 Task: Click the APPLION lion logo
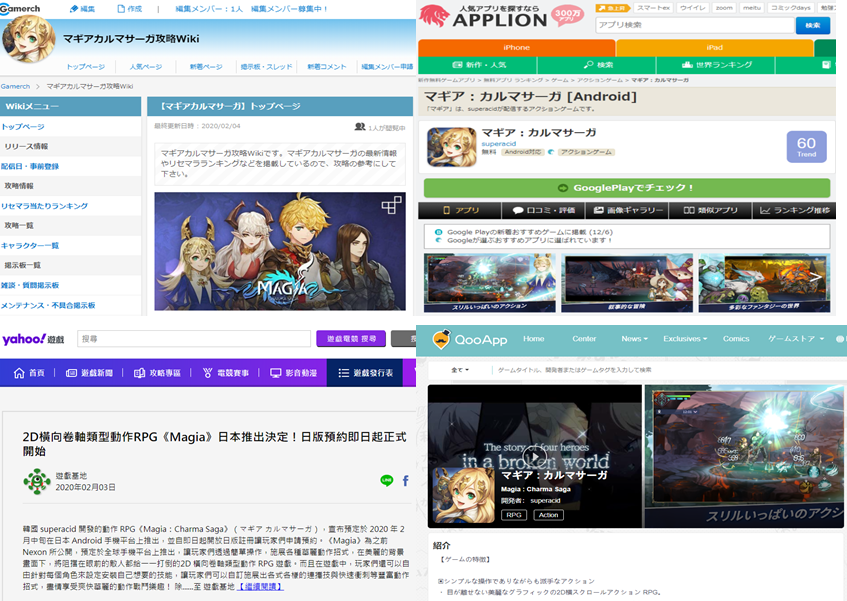click(x=434, y=16)
